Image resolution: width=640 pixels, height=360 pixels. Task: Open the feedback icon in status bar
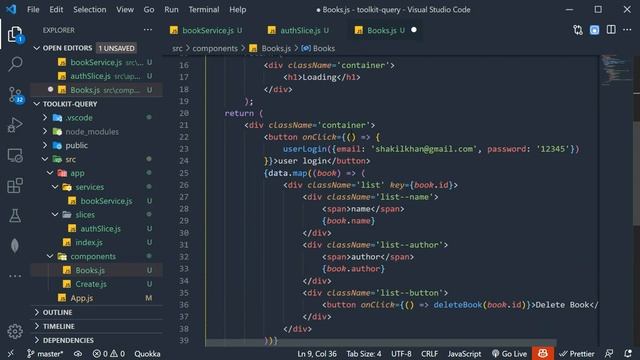pyautogui.click(x=609, y=353)
